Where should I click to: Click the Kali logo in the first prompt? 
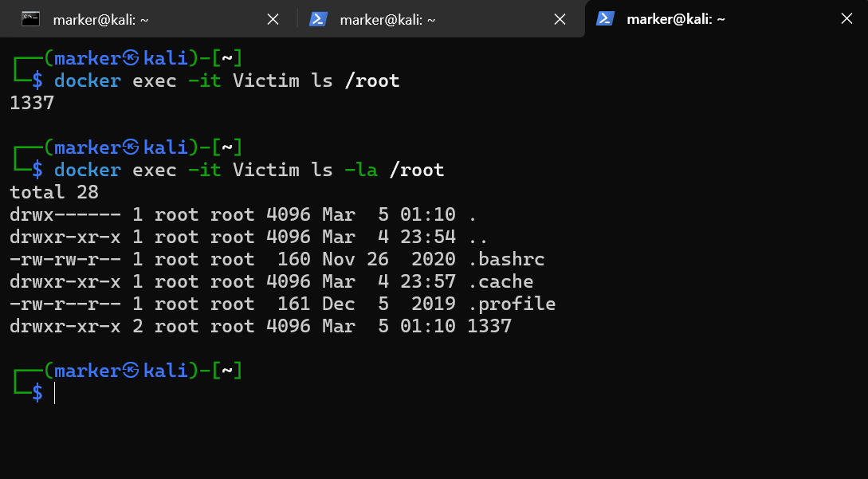coord(132,58)
